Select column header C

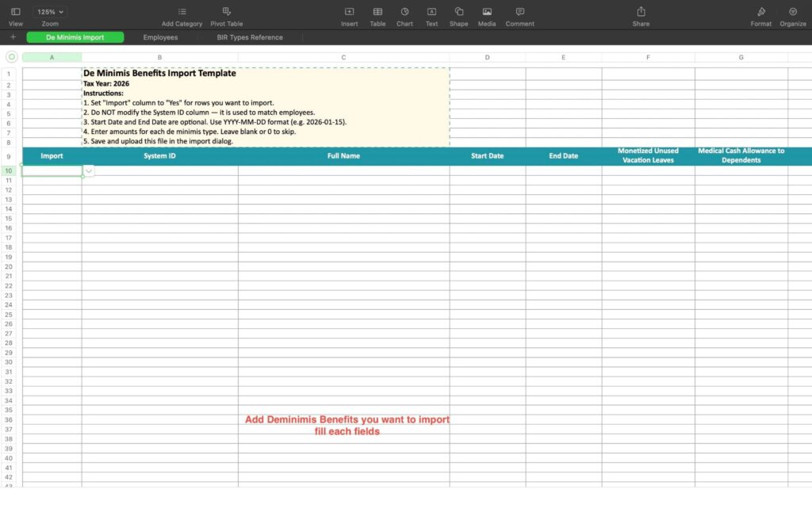pyautogui.click(x=343, y=57)
